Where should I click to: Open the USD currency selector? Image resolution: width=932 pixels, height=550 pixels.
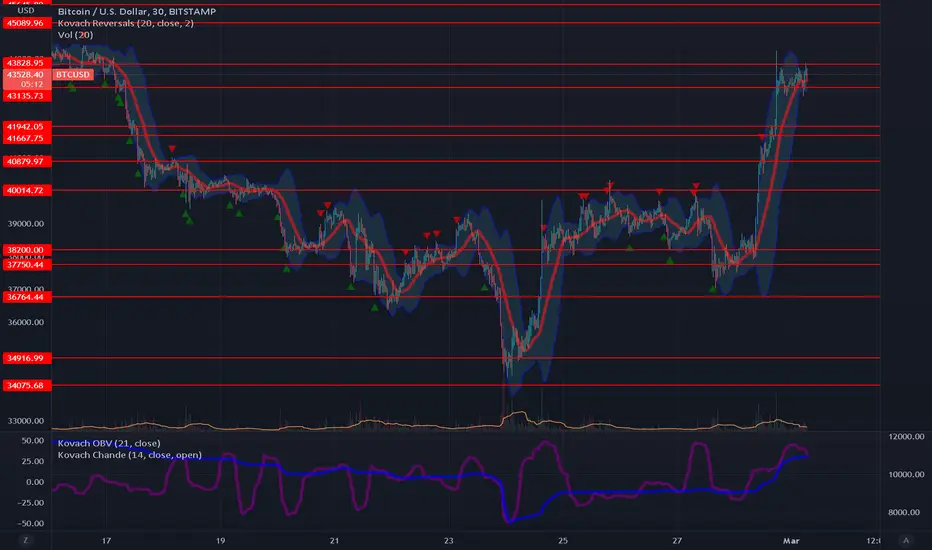[x=26, y=11]
